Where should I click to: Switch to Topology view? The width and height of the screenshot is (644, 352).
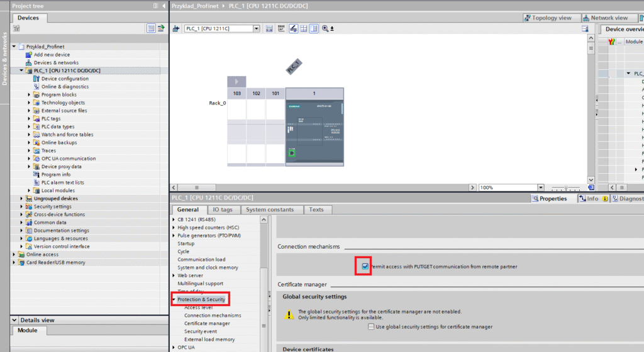tap(548, 18)
